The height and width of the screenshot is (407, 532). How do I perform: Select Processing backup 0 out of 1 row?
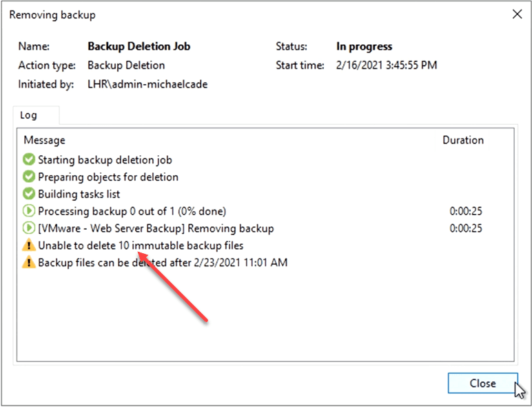point(132,211)
